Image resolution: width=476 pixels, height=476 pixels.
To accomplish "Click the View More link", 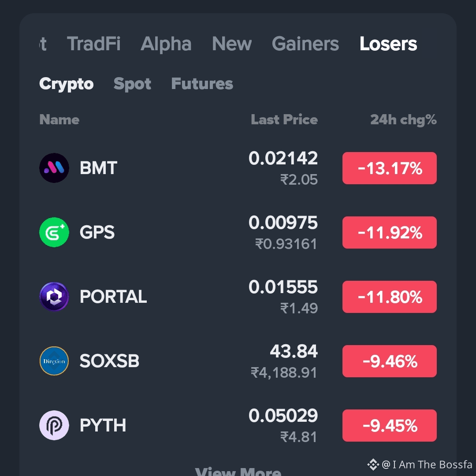I will point(238,472).
